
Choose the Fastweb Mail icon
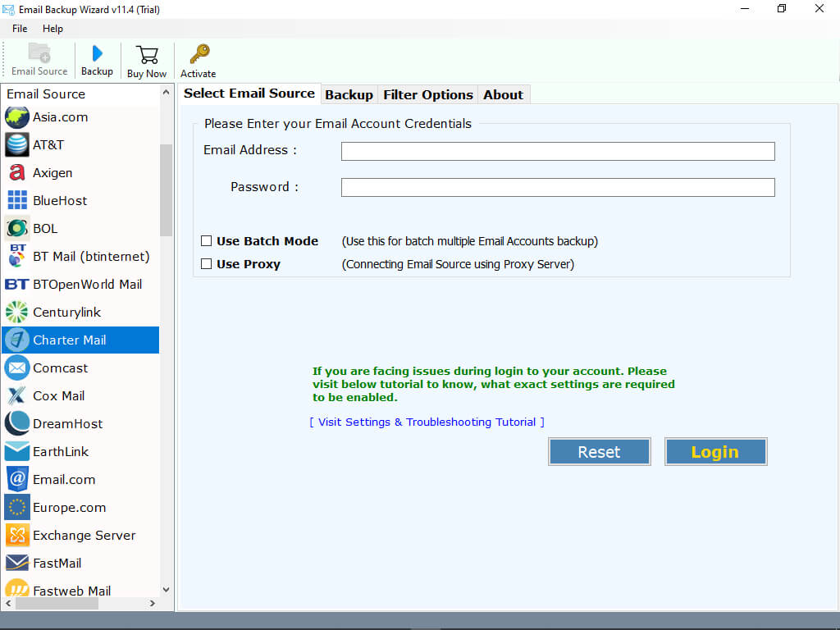17,589
